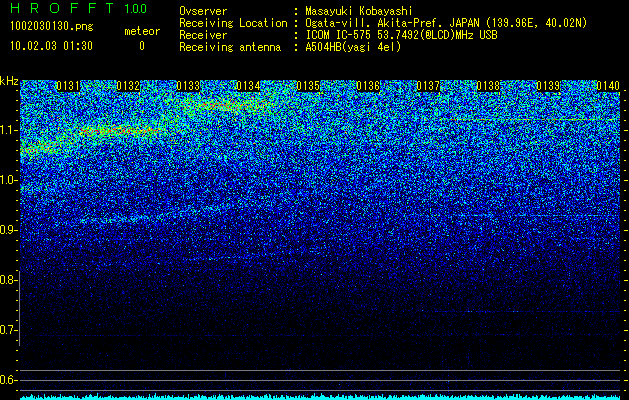The width and height of the screenshot is (629, 400).
Task: Click the 1.1 frequency axis label
Action: [9, 130]
